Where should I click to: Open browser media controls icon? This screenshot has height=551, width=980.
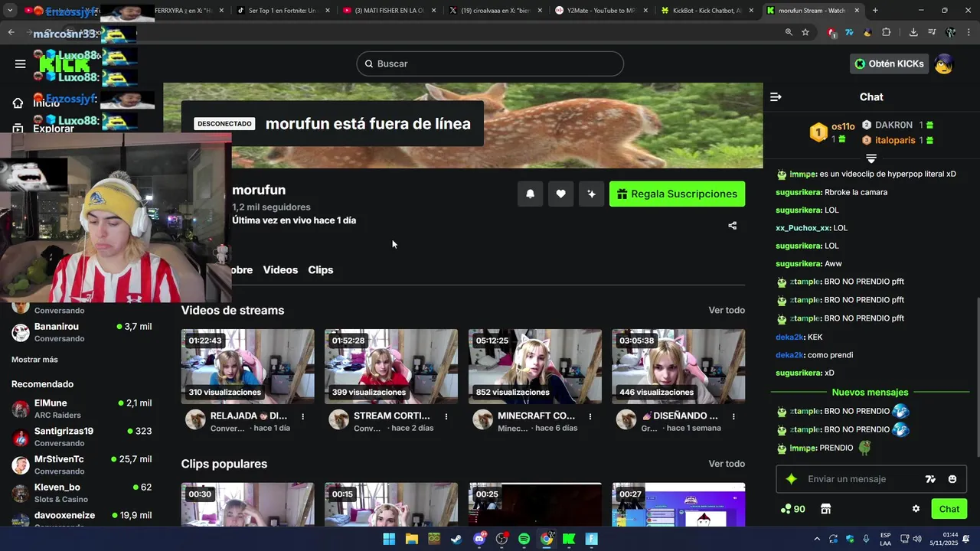932,32
